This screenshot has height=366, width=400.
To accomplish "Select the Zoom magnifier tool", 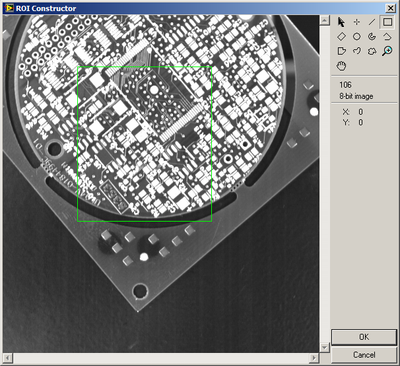I will pos(387,51).
